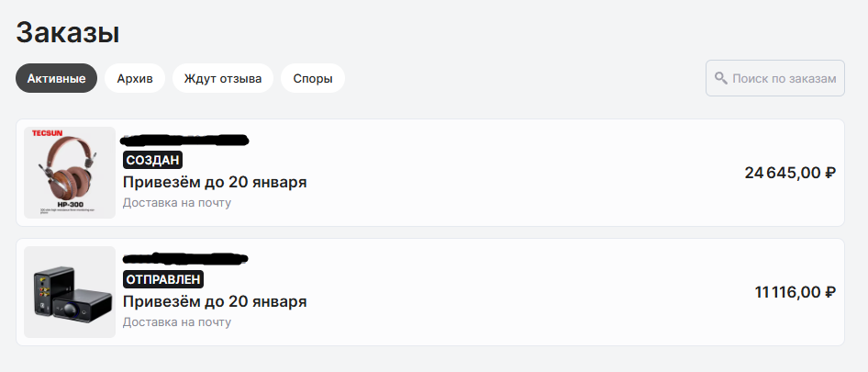Click the 24 645,00 ₽ order price

click(x=790, y=173)
